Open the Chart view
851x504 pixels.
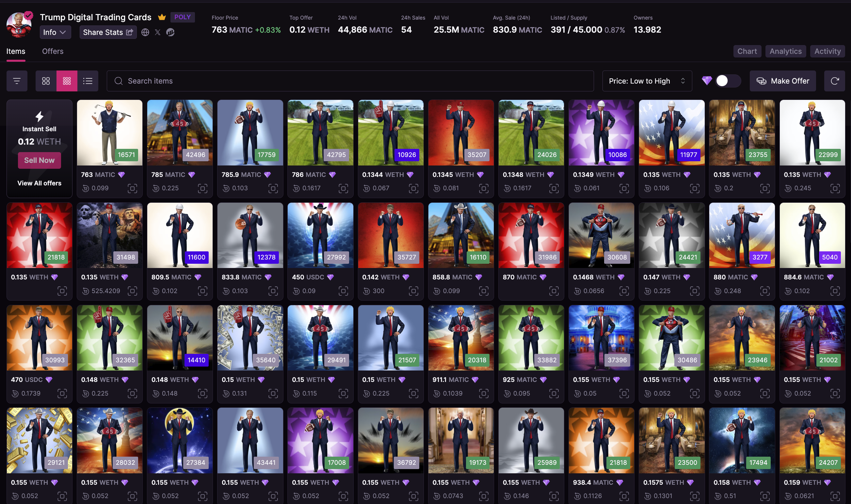[747, 51]
